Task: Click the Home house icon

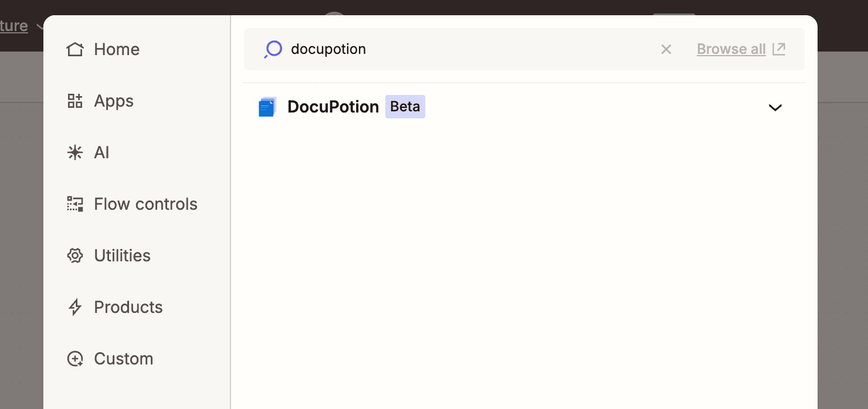Action: coord(75,49)
